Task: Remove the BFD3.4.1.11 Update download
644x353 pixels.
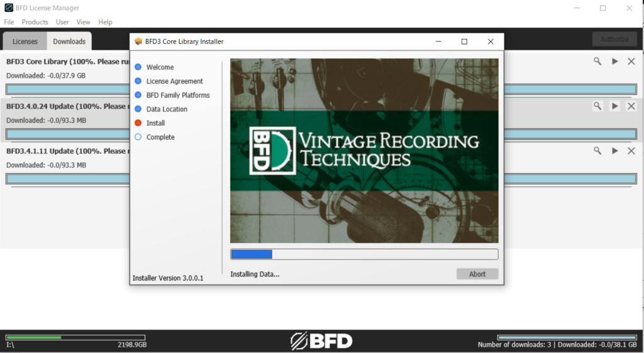Action: point(631,151)
